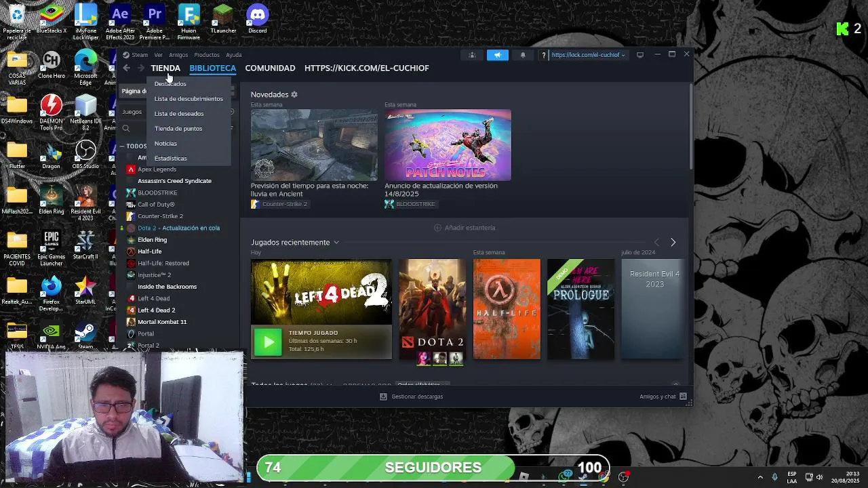868x488 pixels.
Task: Open TLauncher desktop shortcut
Action: [223, 19]
